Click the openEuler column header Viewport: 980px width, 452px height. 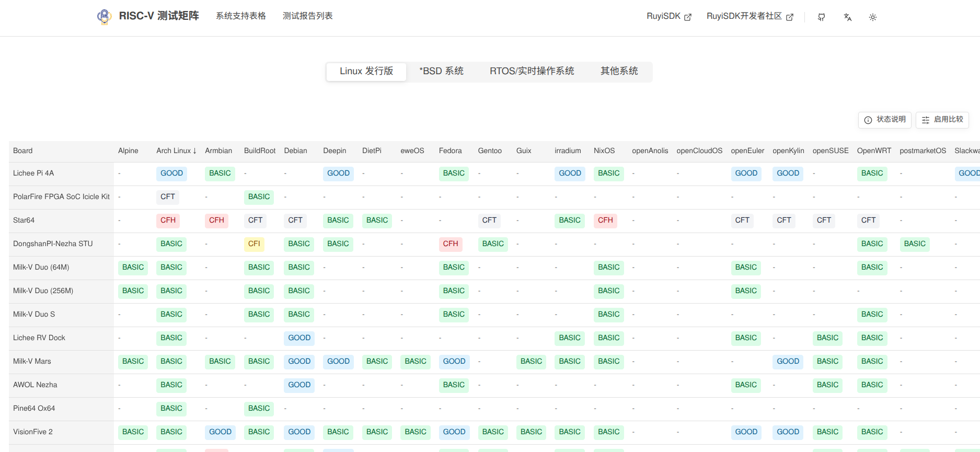pyautogui.click(x=747, y=151)
